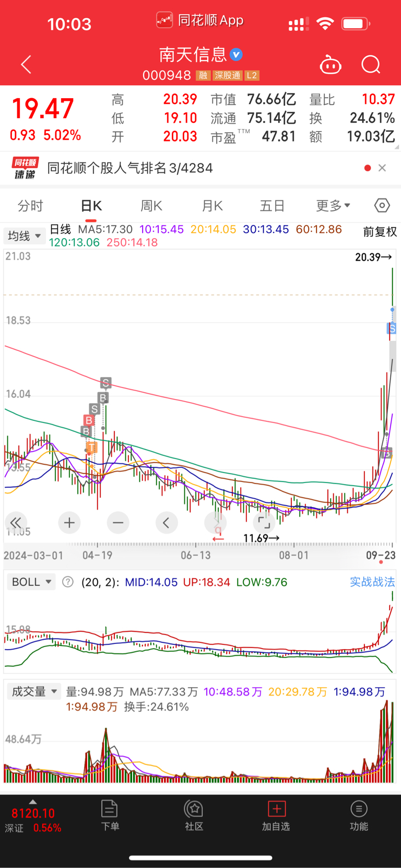Open the 功能 functions menu icon
Screen dimensions: 401x868
(x=359, y=815)
